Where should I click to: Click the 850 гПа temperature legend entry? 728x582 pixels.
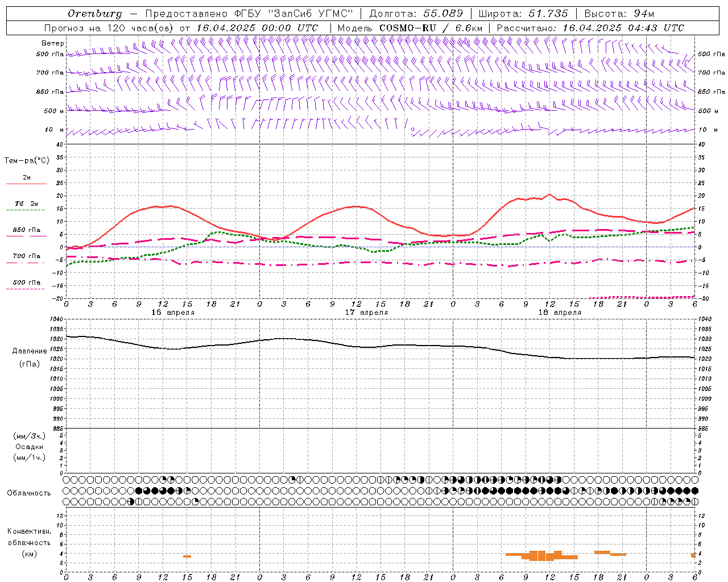(x=27, y=230)
